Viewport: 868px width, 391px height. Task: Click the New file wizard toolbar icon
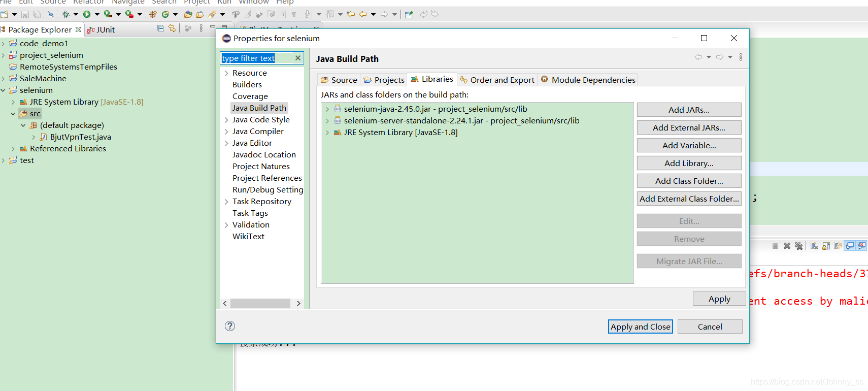(x=4, y=14)
